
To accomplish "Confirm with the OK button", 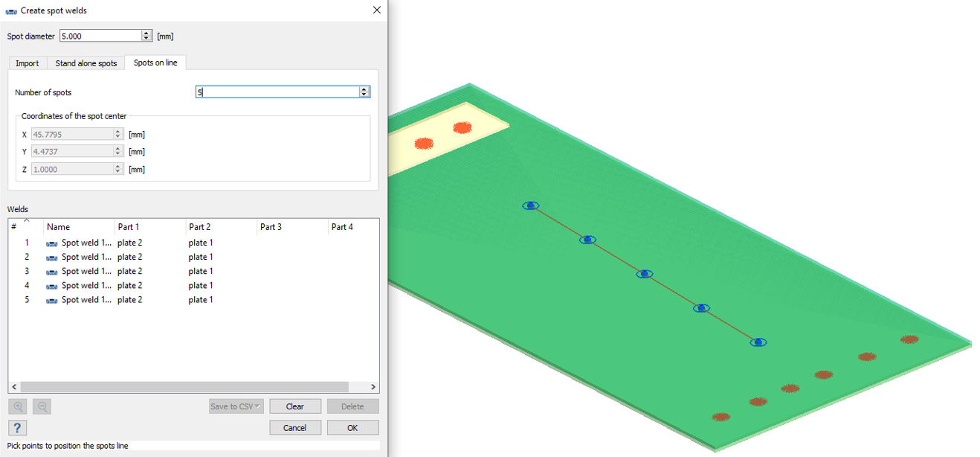I will (x=352, y=427).
